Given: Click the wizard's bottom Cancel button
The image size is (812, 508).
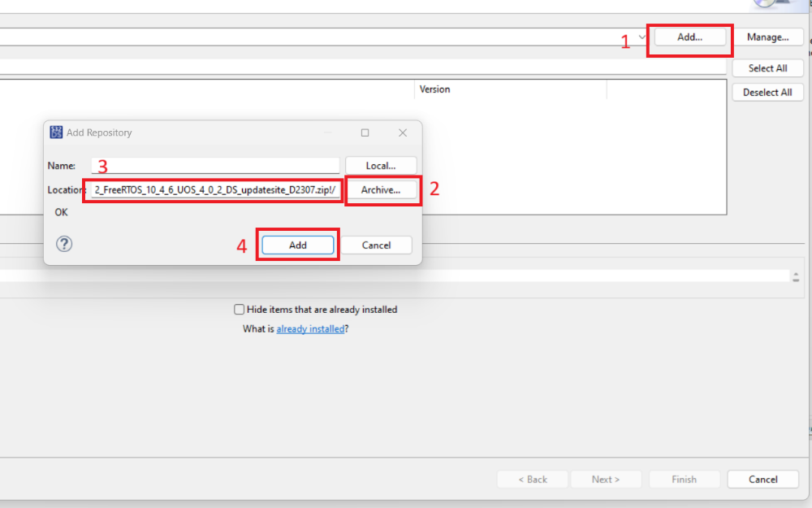Looking at the screenshot, I should click(762, 480).
